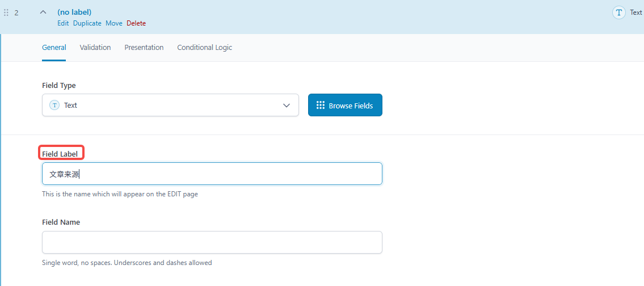This screenshot has width=644, height=286.
Task: Click the grid icon on Browse Fields button
Action: coord(320,106)
